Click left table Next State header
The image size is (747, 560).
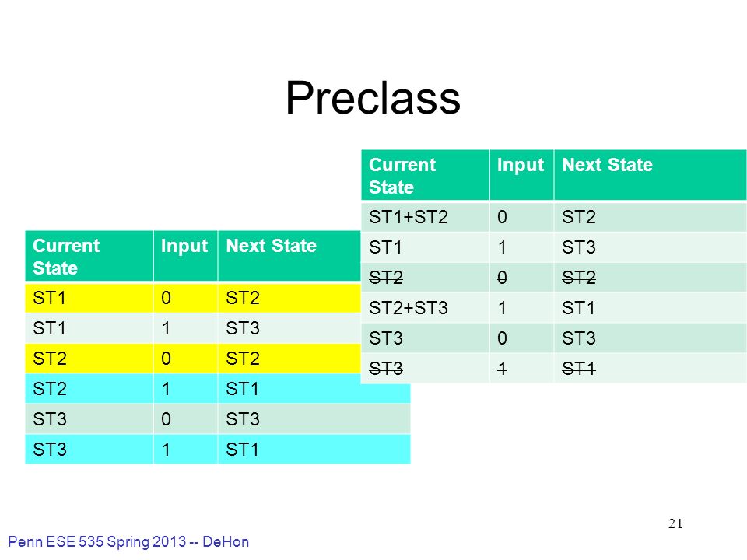click(289, 256)
